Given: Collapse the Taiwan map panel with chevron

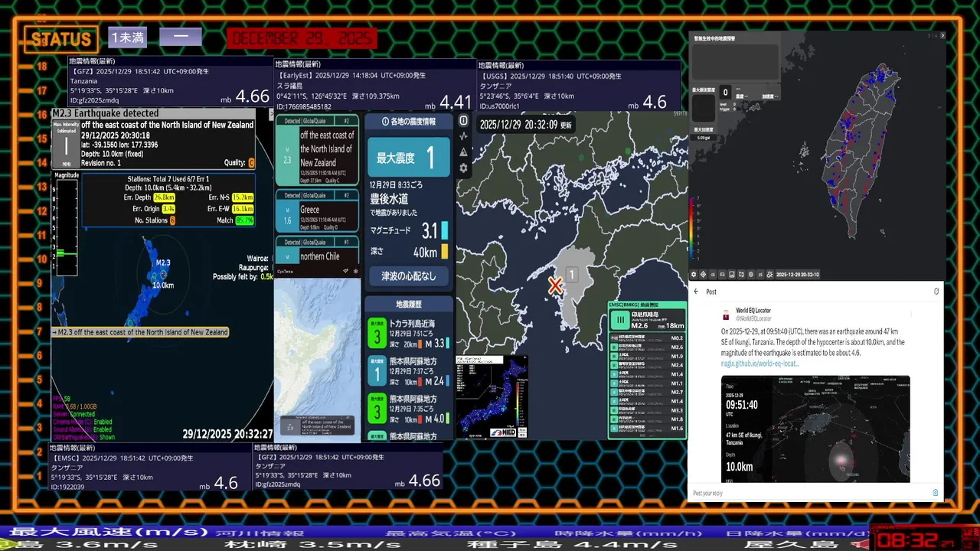Looking at the screenshot, I should pyautogui.click(x=943, y=35).
